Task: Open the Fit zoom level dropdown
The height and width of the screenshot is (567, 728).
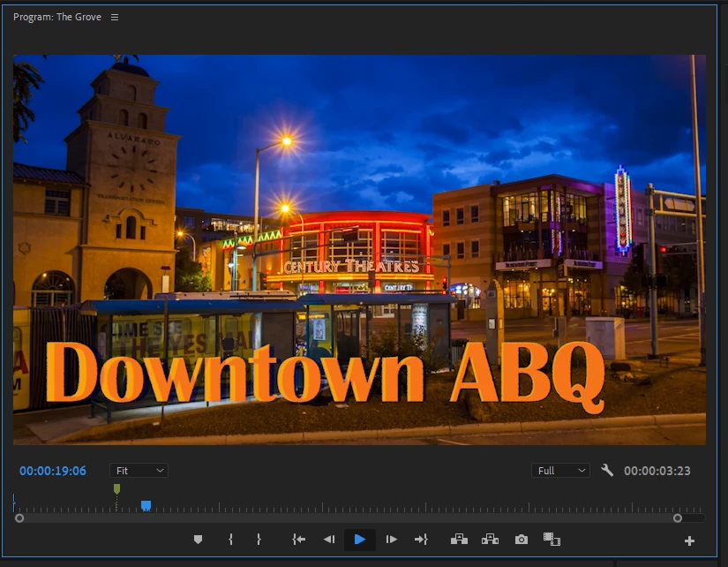Action: (139, 471)
